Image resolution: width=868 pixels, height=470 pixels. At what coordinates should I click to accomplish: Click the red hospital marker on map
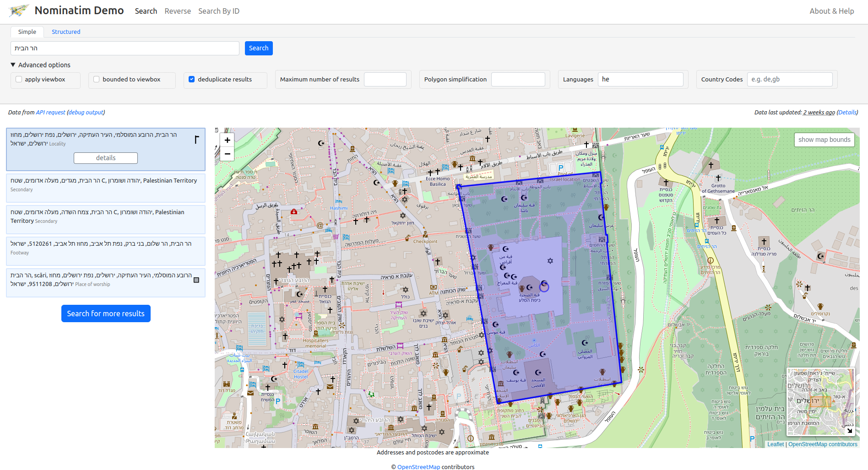point(294,211)
